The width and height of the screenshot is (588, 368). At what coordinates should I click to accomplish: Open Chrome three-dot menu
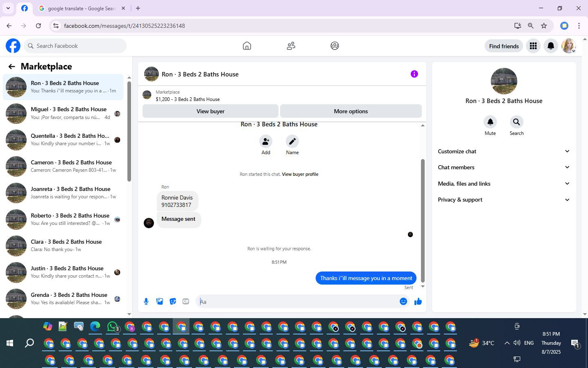[x=579, y=26]
